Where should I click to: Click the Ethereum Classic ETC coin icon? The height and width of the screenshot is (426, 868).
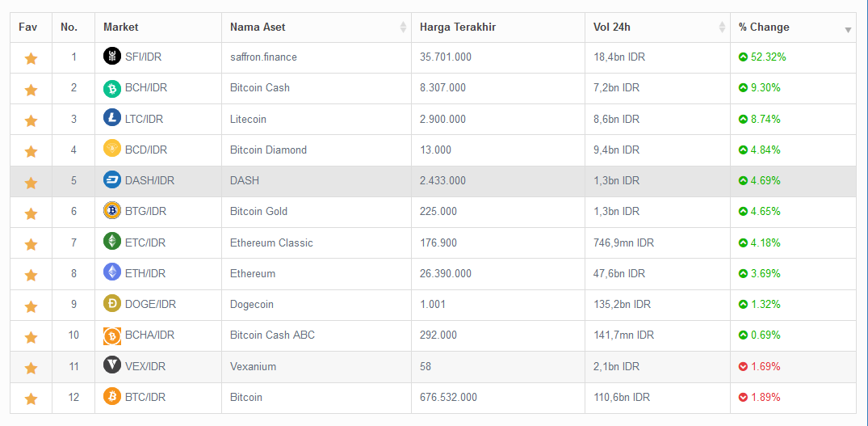point(112,243)
